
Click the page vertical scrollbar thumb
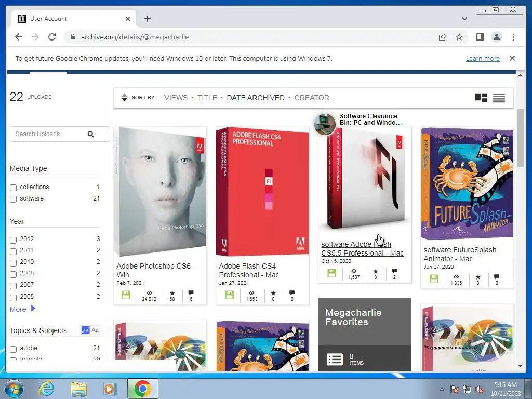tap(520, 138)
